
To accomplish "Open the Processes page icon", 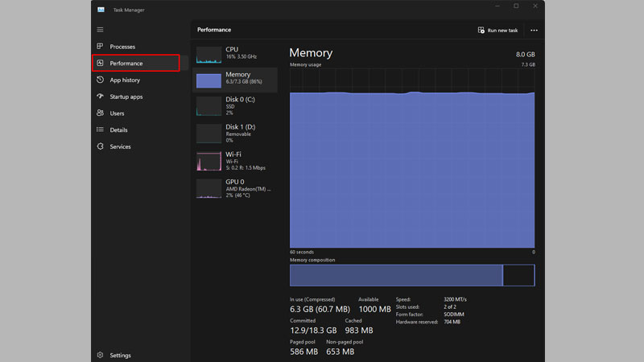I will click(100, 47).
